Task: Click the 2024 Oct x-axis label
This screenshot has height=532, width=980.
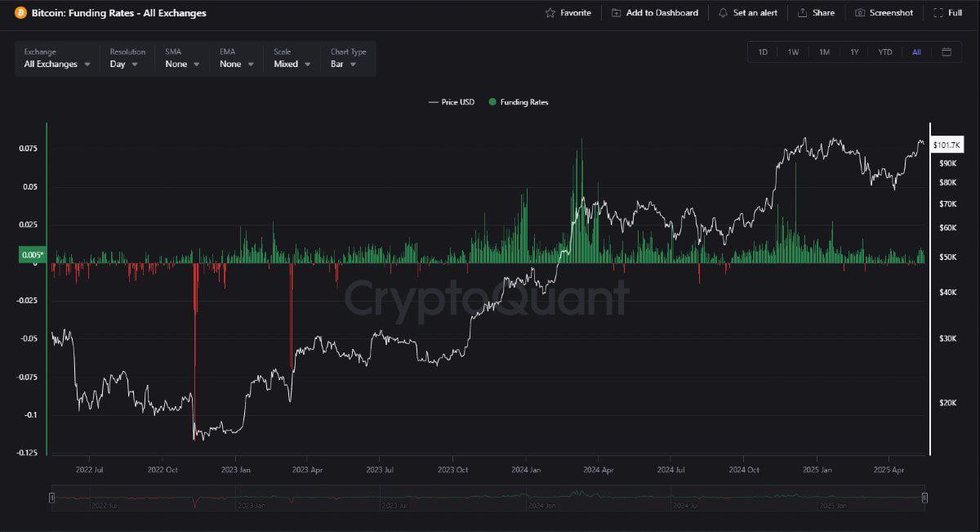Action: pos(744,470)
